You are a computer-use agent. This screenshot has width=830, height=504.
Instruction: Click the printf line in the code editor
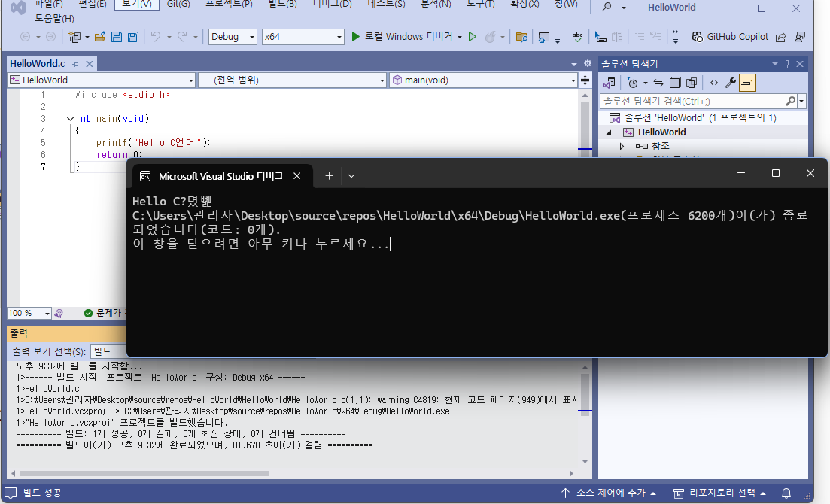point(153,142)
